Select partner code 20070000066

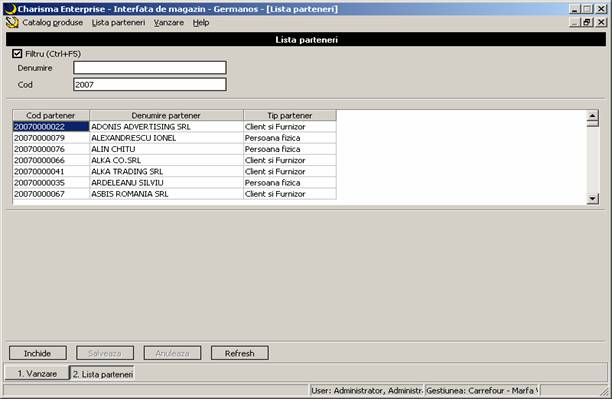[51, 160]
